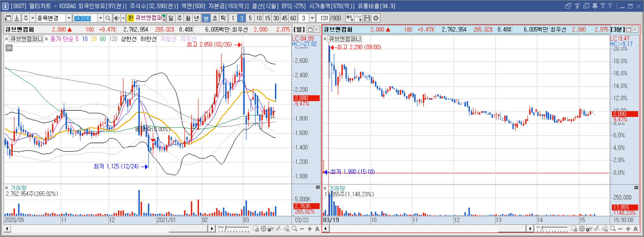Image resolution: width=644 pixels, height=237 pixels.
Task: Click 3분 chart horizontal scrollbar thumb
Action: (512, 229)
